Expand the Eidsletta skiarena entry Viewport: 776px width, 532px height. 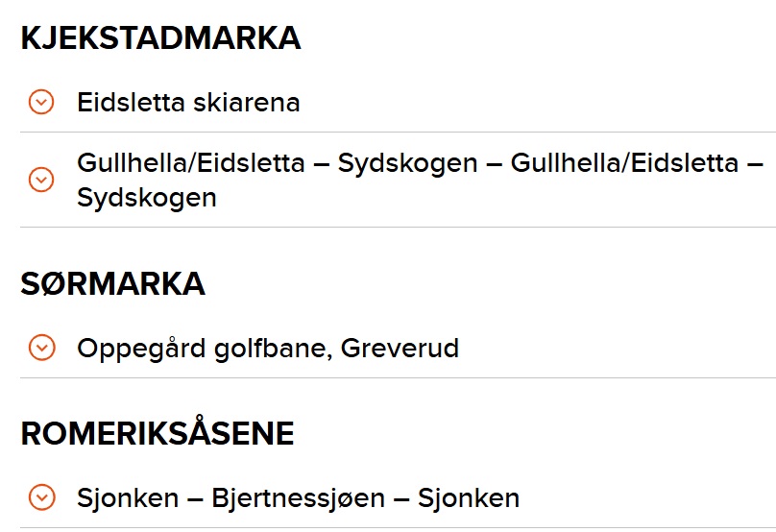(398, 102)
